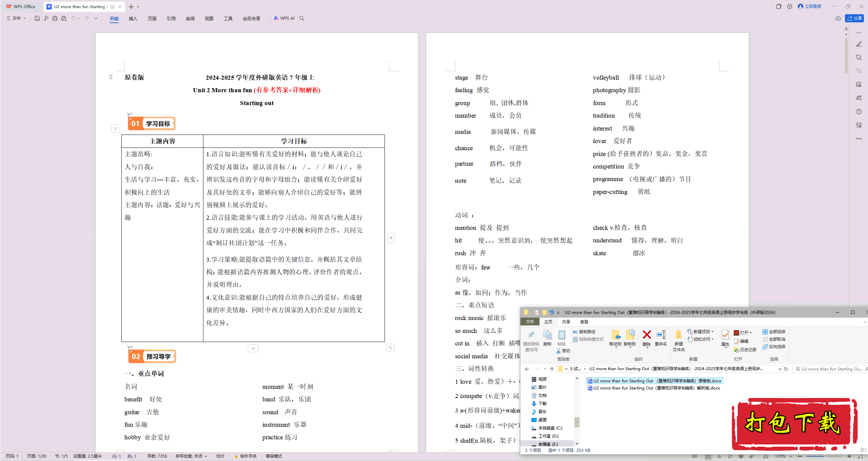Open the 引用 tab in WPS

(x=171, y=19)
